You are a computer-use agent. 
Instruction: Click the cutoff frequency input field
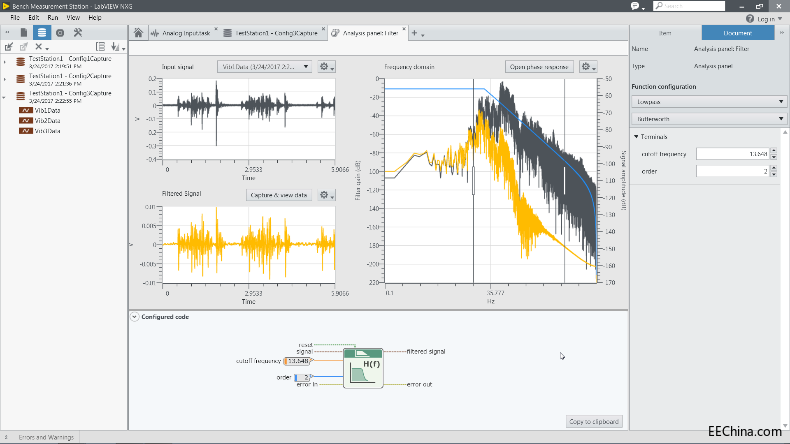(733, 154)
